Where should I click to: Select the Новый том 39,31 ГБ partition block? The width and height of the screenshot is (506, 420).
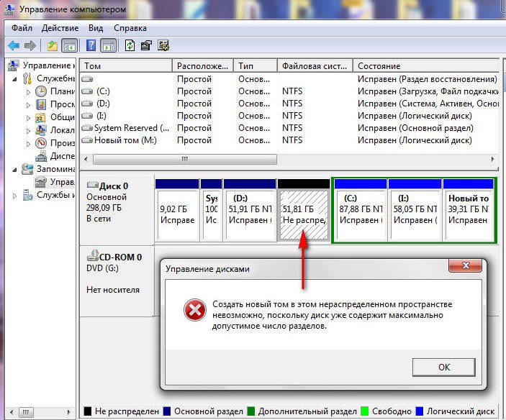click(x=469, y=210)
